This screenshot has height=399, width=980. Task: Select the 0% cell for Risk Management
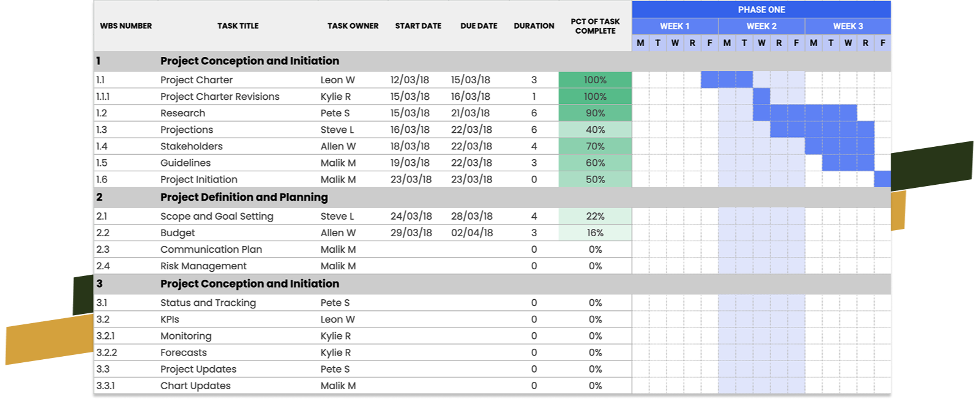pos(595,266)
